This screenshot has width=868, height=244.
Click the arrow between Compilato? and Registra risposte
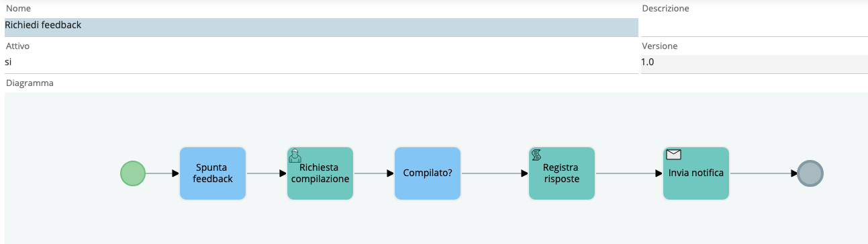[495, 173]
